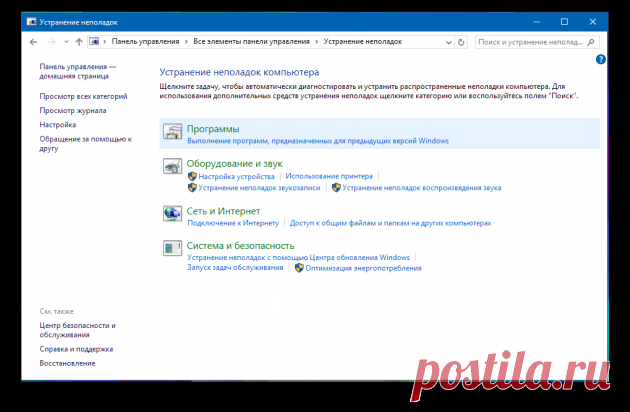Open Обращение за помощью к другу
The width and height of the screenshot is (630, 412).
tap(85, 143)
